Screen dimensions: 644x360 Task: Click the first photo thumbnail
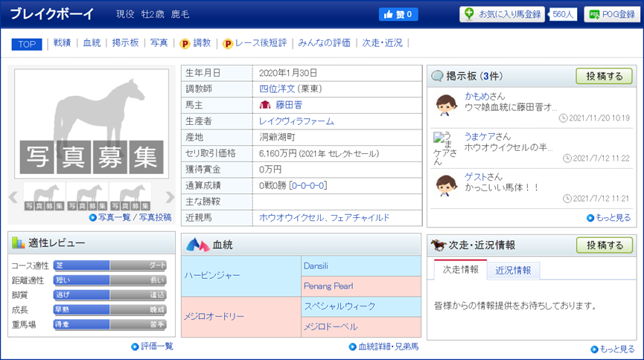point(45,196)
